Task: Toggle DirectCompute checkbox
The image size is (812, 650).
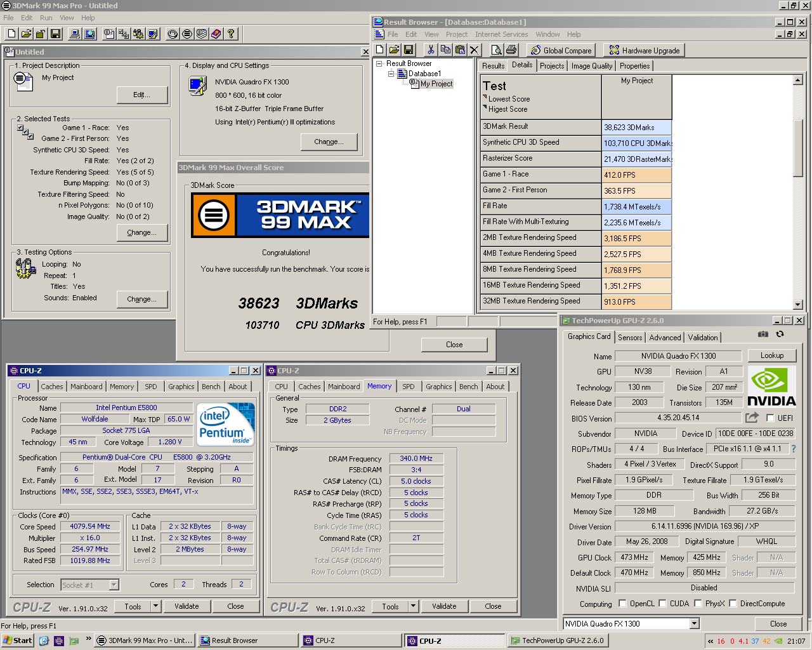Action: pyautogui.click(x=733, y=604)
